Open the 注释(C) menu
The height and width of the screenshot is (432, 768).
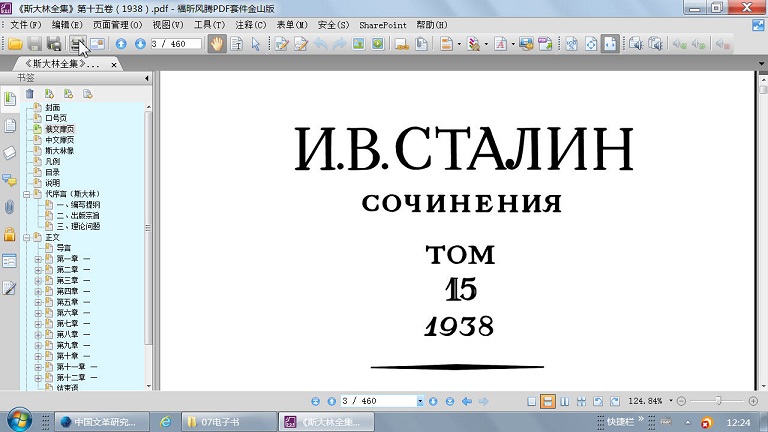[x=251, y=23]
